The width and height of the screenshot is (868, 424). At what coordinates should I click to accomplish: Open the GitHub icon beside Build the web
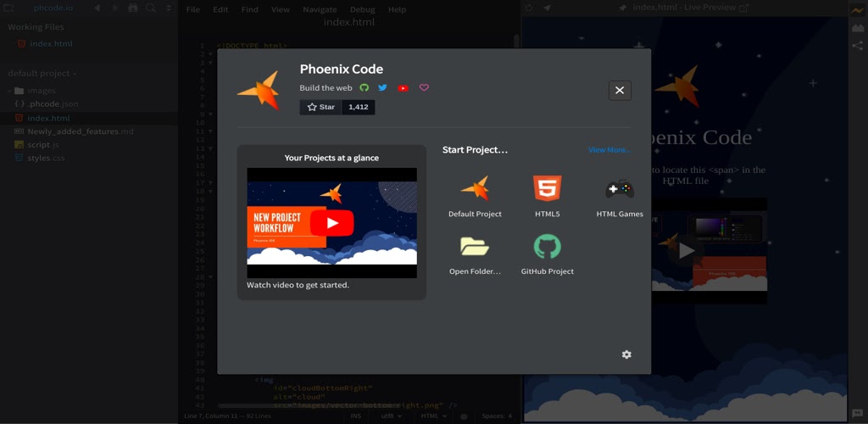[x=364, y=87]
